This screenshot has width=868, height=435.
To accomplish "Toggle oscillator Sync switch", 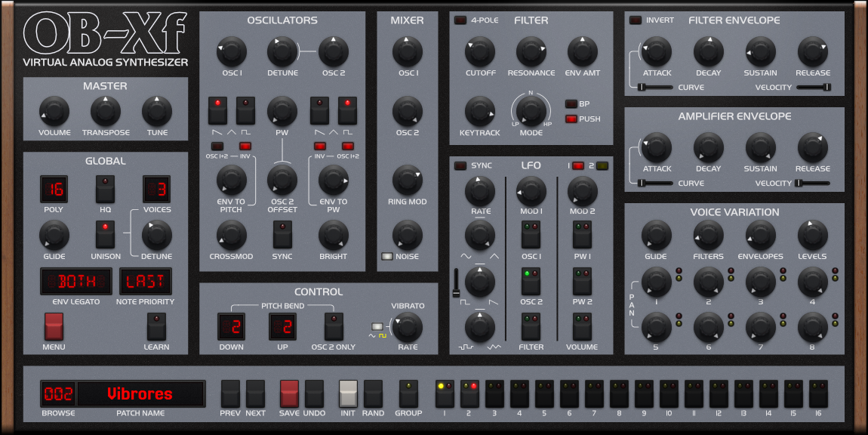I will 282,235.
